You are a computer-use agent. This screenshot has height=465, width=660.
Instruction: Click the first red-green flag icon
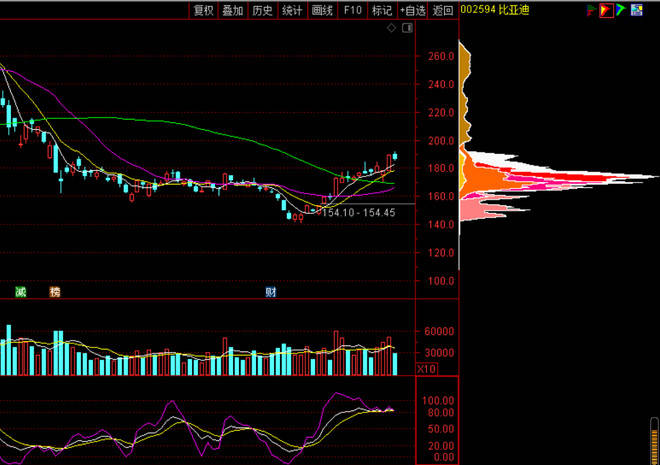click(x=591, y=10)
